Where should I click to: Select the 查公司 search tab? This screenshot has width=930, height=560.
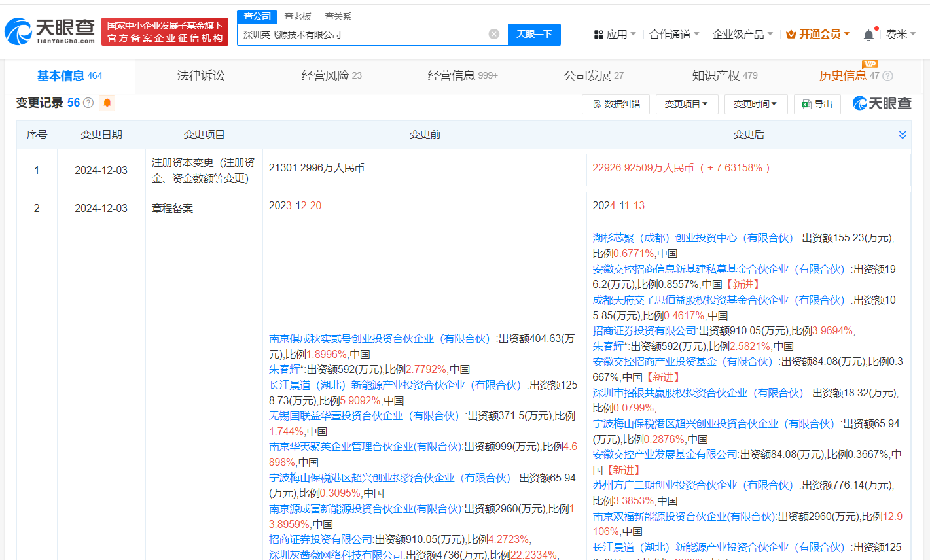point(257,16)
